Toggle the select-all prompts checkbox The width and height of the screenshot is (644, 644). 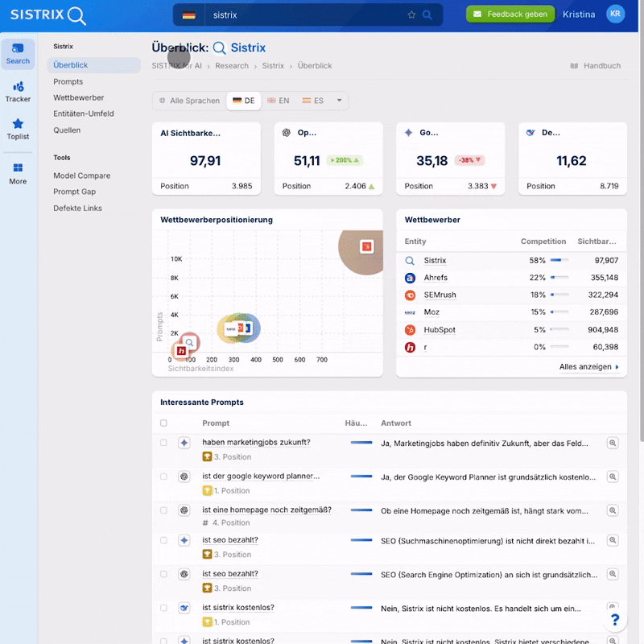[x=163, y=423]
